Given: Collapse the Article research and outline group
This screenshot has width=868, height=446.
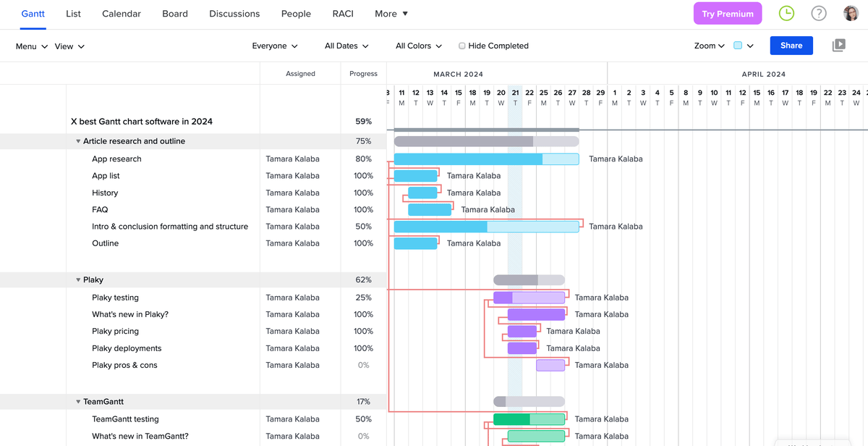Looking at the screenshot, I should pyautogui.click(x=78, y=141).
